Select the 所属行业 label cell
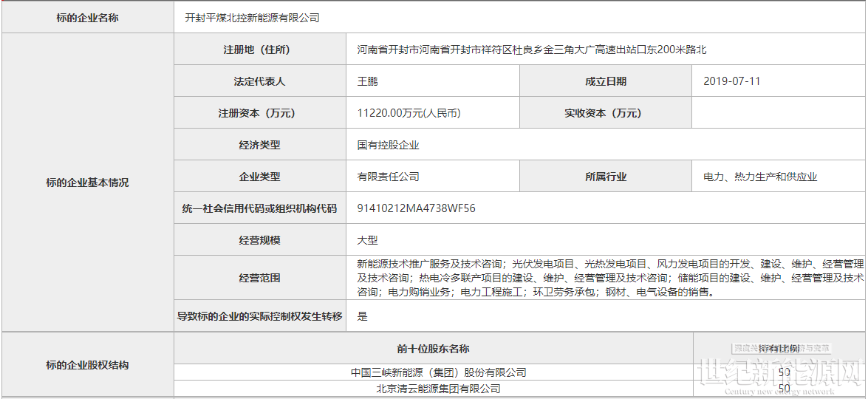The image size is (868, 399). pos(606,177)
